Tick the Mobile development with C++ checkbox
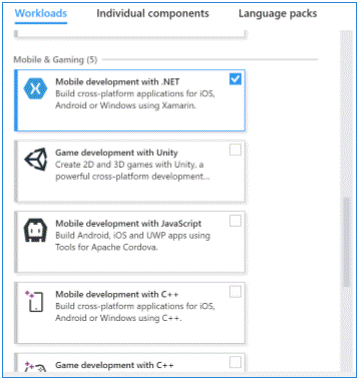Viewport: 361px width, 381px height. click(235, 292)
